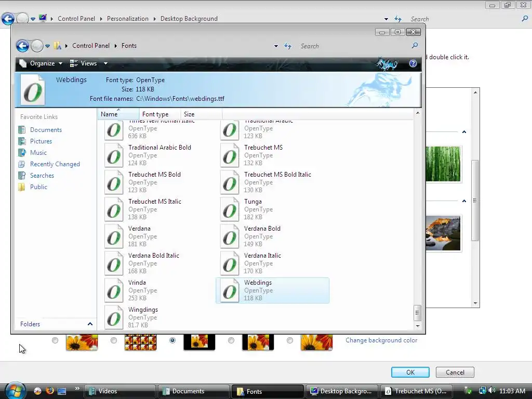Image resolution: width=532 pixels, height=399 pixels.
Task: Select the mountain lake wallpaper thumbnail
Action: [443, 233]
